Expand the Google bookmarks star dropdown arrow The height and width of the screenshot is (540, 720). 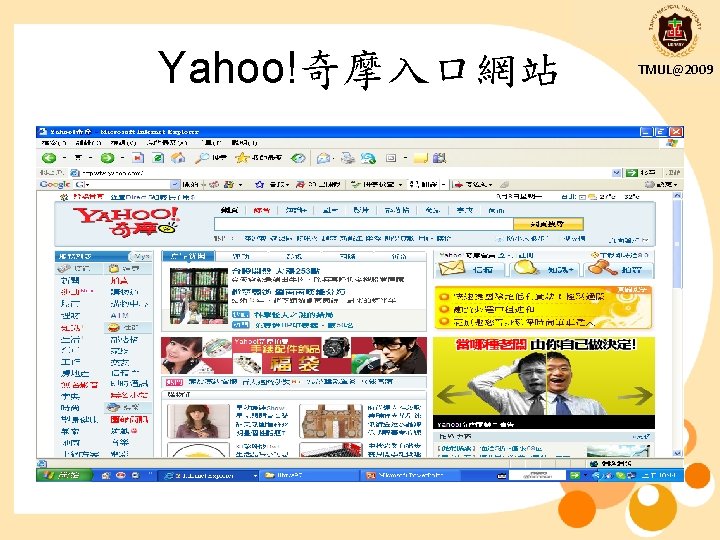[x=287, y=184]
